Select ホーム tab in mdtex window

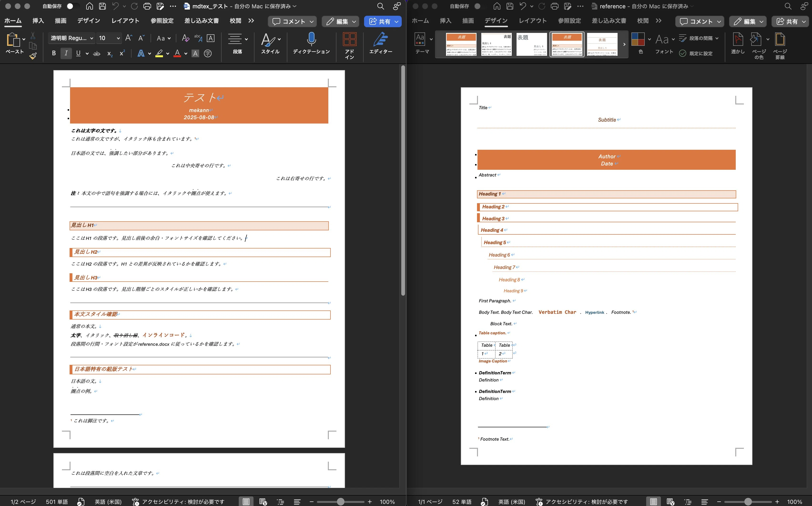click(x=13, y=21)
